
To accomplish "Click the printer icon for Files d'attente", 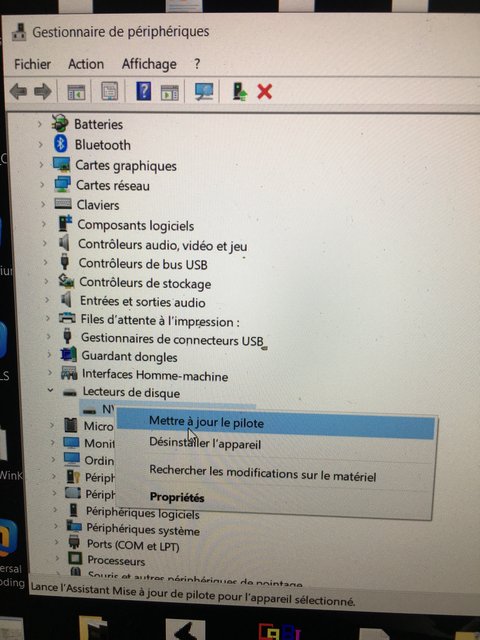I will pos(67,318).
